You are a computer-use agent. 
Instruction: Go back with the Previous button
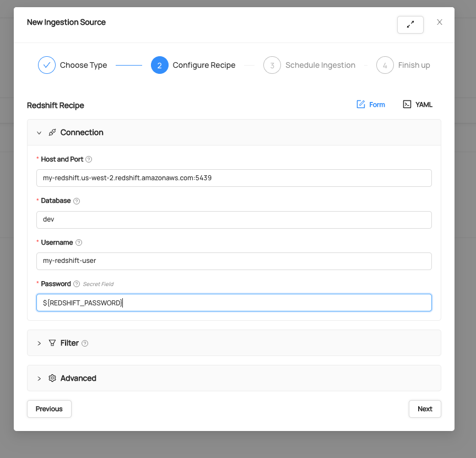click(x=49, y=409)
